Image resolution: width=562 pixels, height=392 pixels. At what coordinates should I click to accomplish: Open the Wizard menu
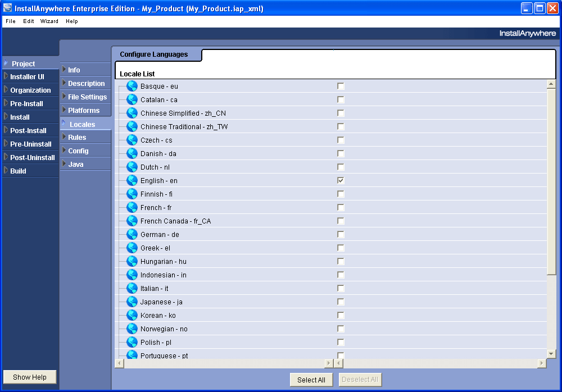tap(49, 21)
